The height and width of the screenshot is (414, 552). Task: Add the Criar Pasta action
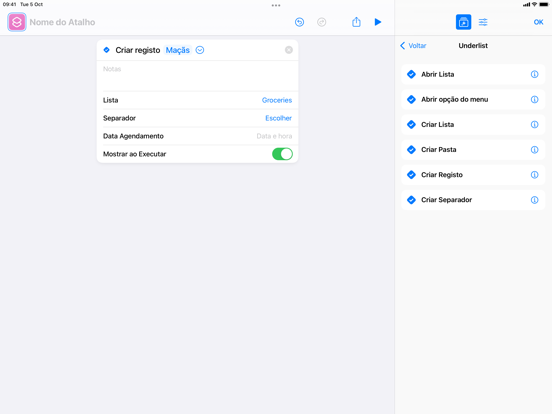coord(473,150)
